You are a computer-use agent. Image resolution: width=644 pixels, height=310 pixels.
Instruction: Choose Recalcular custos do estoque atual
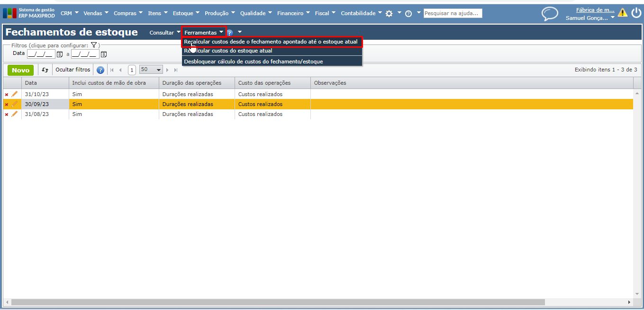coord(272,51)
